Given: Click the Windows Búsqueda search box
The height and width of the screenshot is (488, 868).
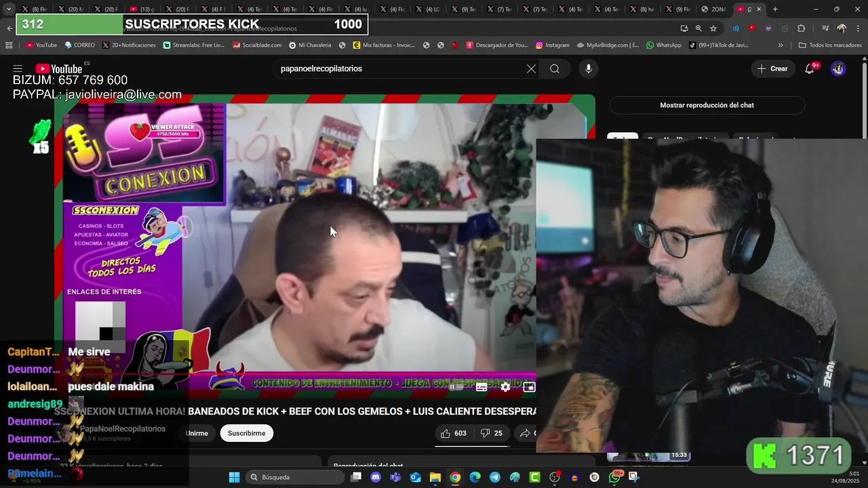Looking at the screenshot, I should pos(295,477).
